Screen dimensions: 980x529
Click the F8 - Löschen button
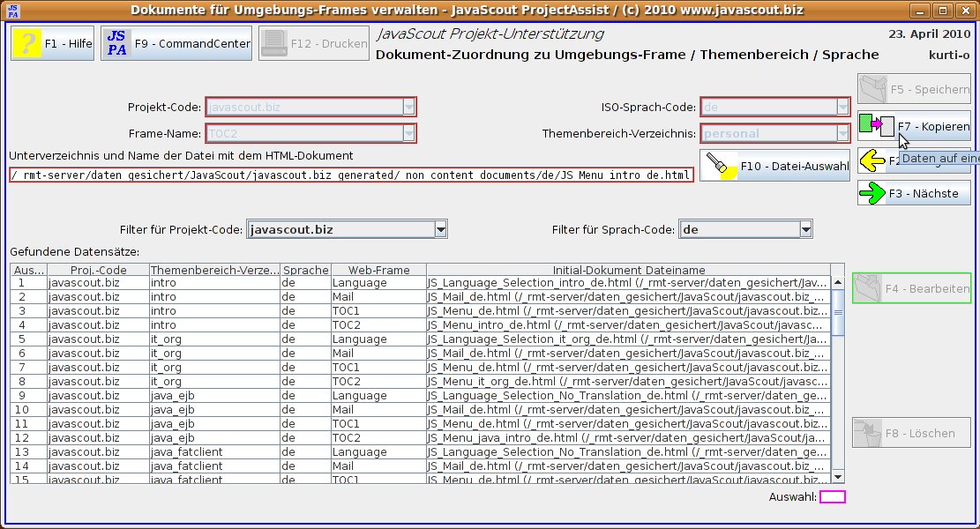point(911,433)
